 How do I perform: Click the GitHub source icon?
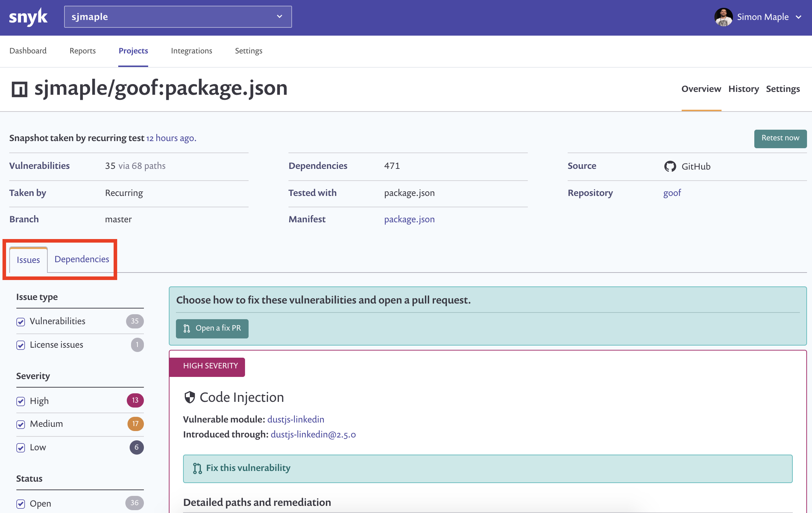pos(670,166)
